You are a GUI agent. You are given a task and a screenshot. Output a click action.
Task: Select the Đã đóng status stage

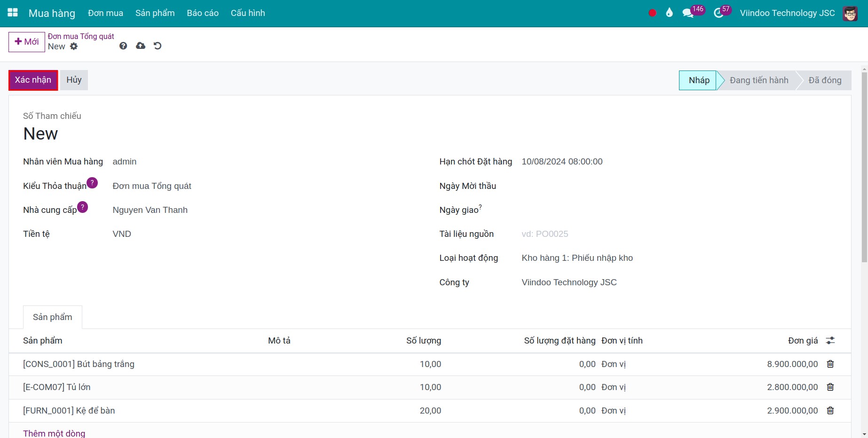coord(825,80)
